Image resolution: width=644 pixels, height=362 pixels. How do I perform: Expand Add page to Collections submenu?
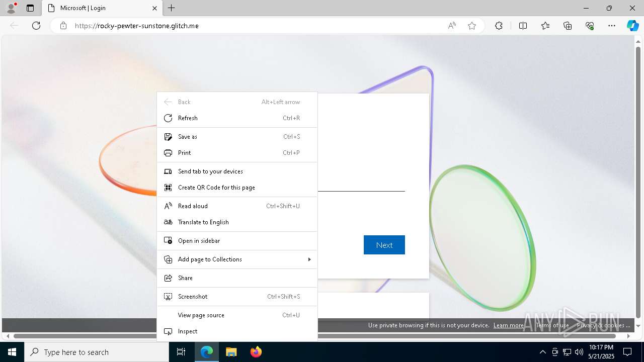[237, 259]
